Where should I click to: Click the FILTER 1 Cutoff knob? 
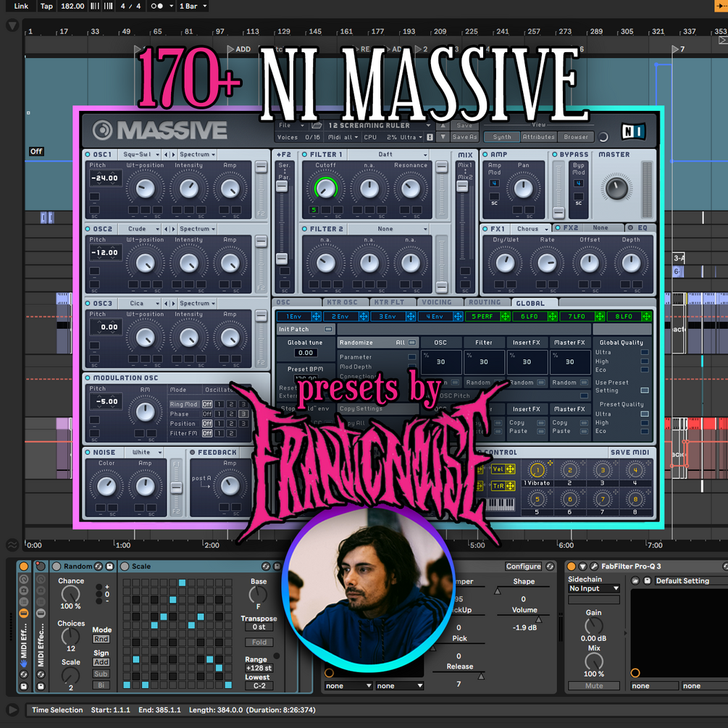point(325,188)
